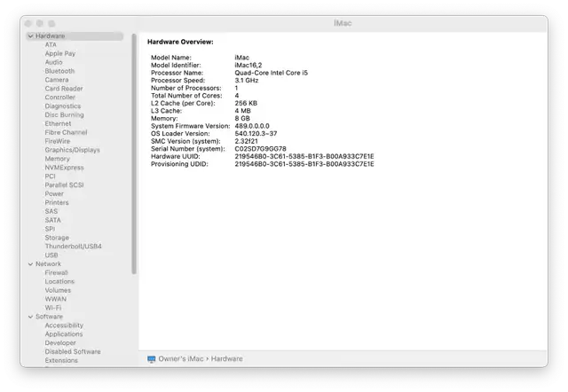
Task: Click the serial number C02SD7G9GG78
Action: [260, 149]
